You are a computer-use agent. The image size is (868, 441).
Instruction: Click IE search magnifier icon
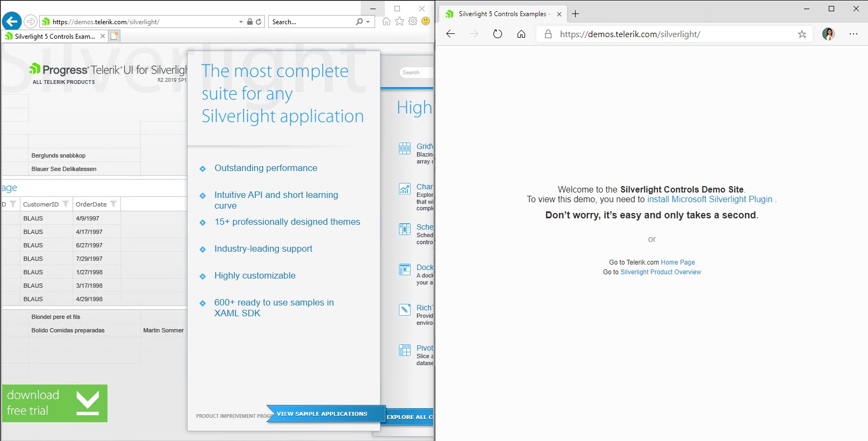359,22
